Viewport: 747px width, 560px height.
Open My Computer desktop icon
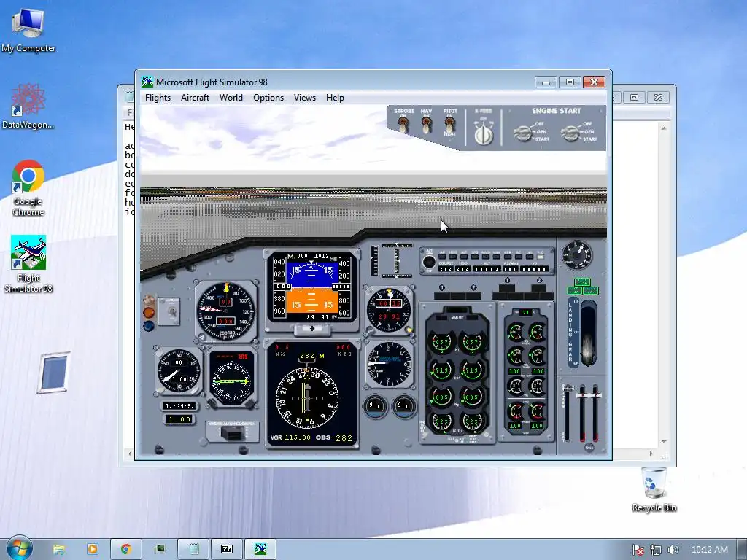click(x=28, y=29)
